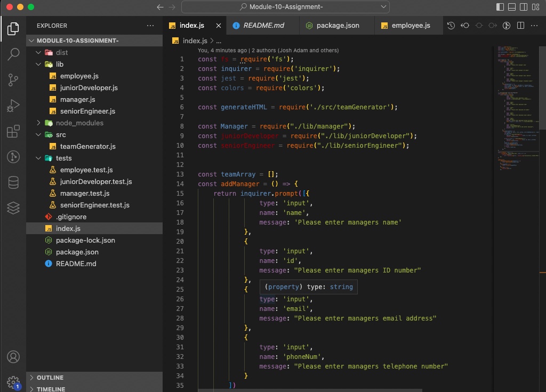Open the Git graph icon in activity bar
546x392 pixels.
[13, 157]
